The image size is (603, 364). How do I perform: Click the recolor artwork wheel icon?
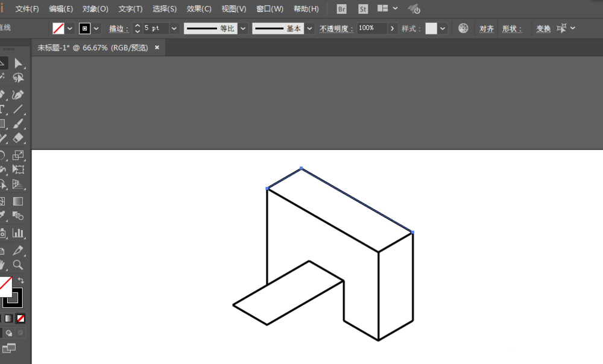[x=463, y=28]
